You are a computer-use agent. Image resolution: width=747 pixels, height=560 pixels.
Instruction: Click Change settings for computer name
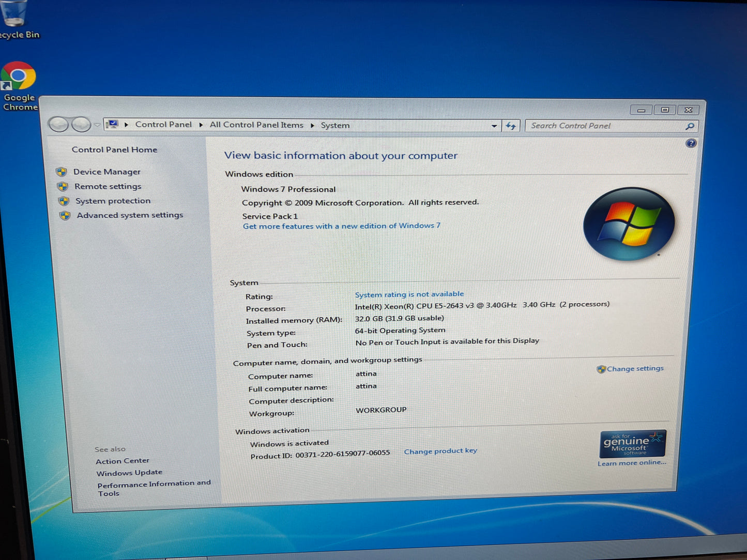click(x=634, y=369)
